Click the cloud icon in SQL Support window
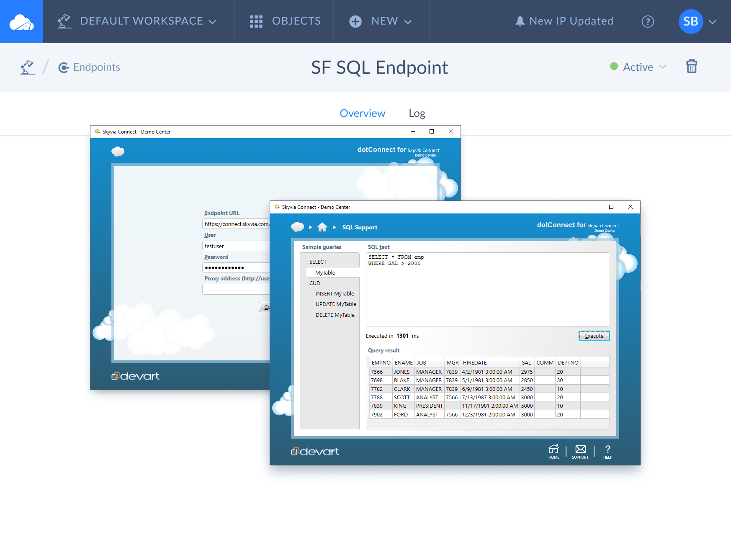Screen dimensions: 731x560 [x=297, y=227]
